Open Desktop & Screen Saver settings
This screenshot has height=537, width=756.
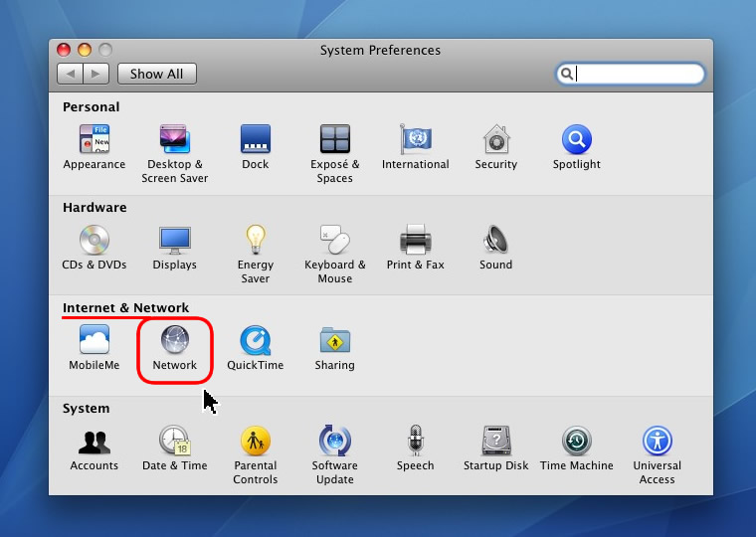(174, 140)
